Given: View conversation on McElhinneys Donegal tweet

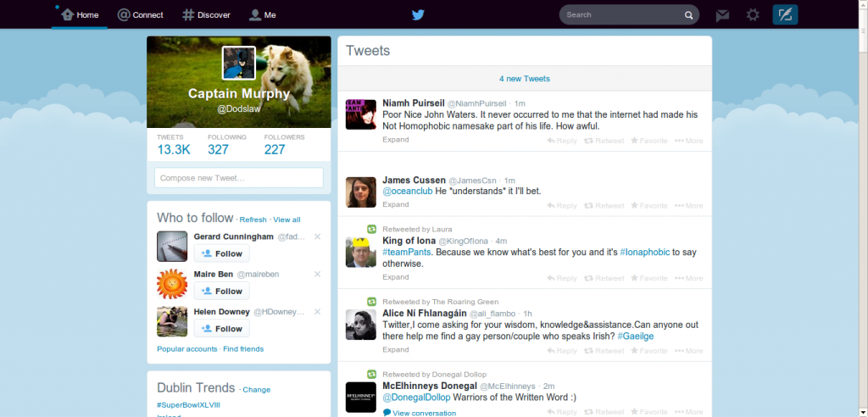Looking at the screenshot, I should coord(420,413).
